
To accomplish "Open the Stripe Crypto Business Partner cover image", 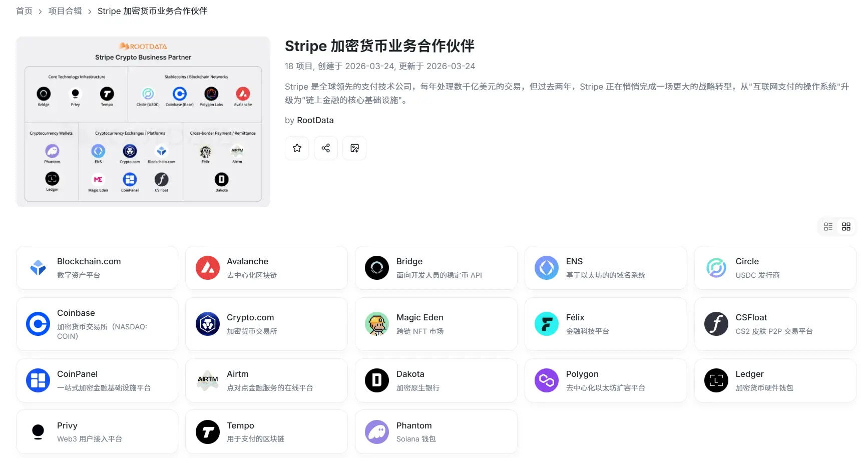I will 143,122.
